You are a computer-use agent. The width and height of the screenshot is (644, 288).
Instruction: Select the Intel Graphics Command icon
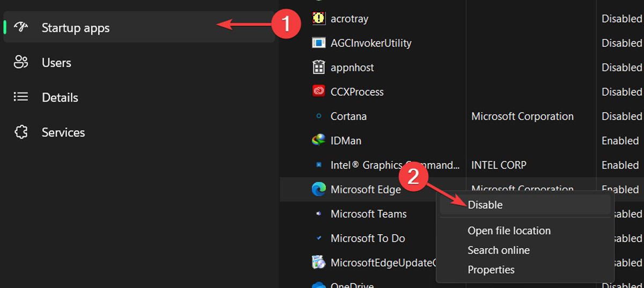pyautogui.click(x=319, y=165)
